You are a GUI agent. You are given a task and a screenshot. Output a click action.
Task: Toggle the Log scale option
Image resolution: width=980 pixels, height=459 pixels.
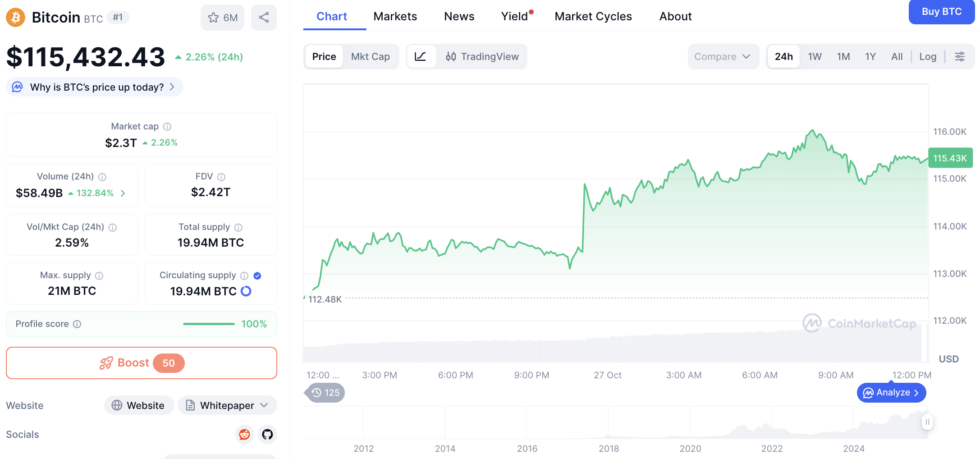[928, 57]
